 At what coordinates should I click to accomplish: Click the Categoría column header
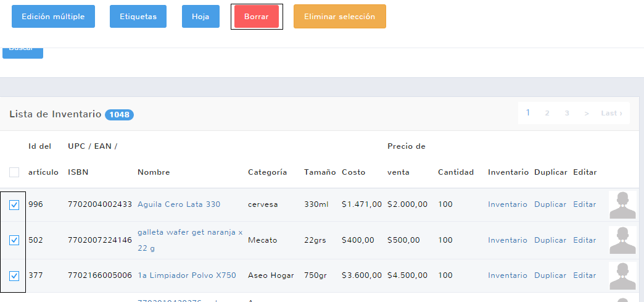coord(267,172)
